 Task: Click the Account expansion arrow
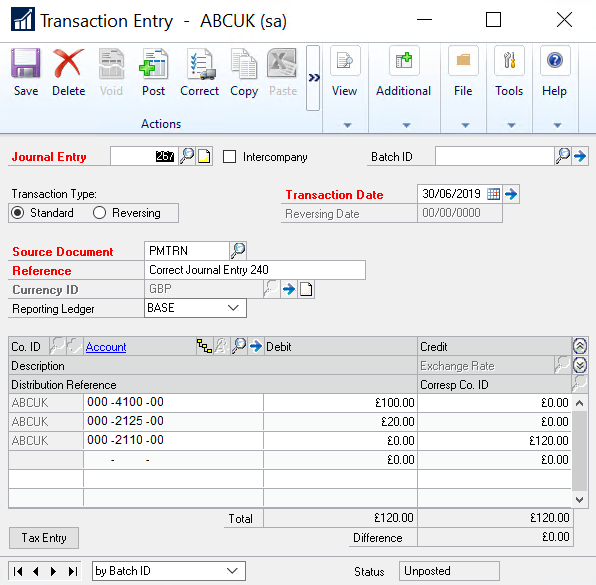click(x=256, y=346)
